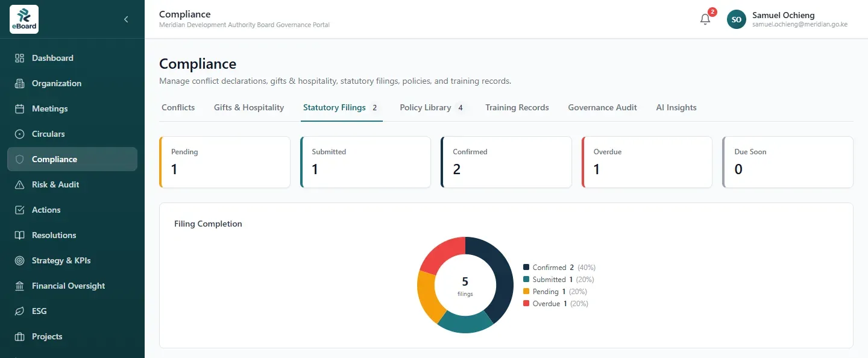The width and height of the screenshot is (868, 358).
Task: Go to Actions page
Action: point(72,210)
